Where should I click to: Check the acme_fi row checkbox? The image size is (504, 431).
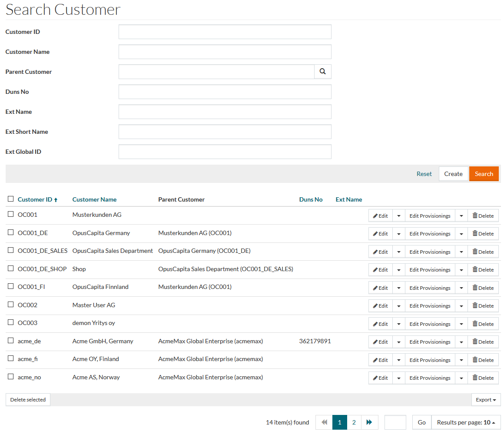click(11, 358)
